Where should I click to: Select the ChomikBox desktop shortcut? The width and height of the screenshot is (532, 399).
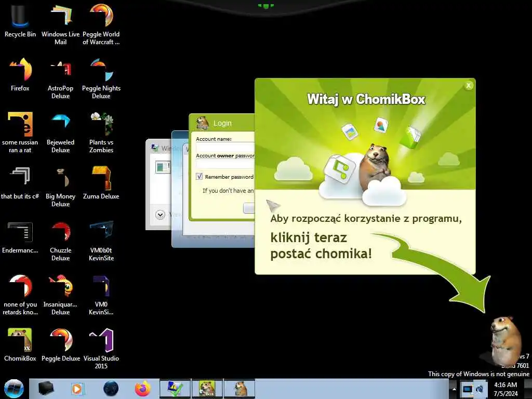20,345
